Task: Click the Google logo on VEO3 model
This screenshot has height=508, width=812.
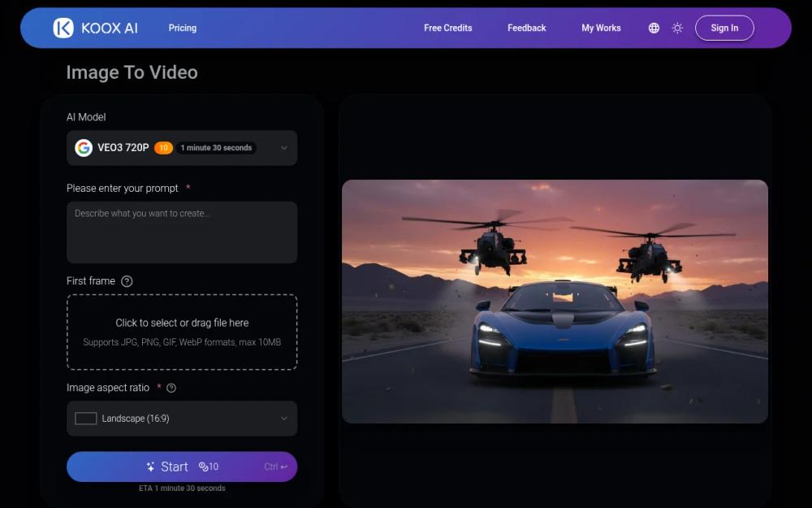Action: [84, 148]
